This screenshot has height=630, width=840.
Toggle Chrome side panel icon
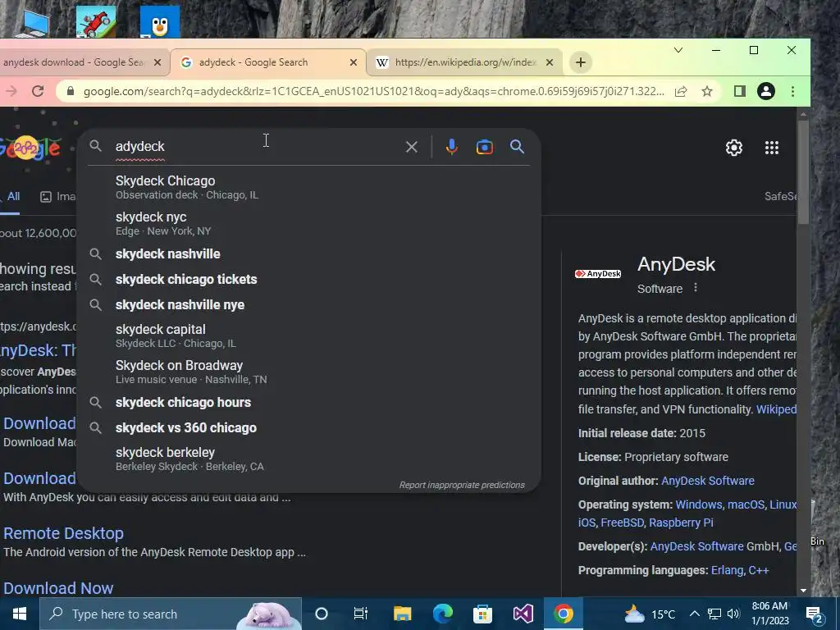[x=740, y=91]
